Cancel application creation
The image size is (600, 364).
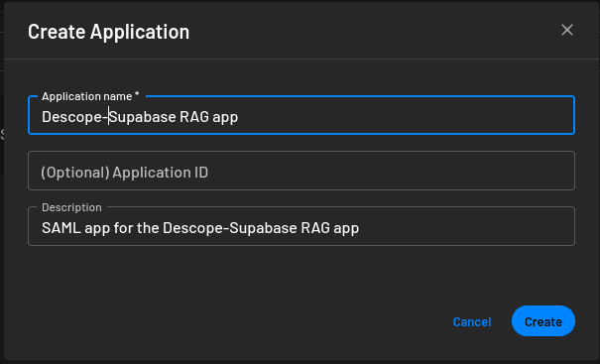pos(472,322)
